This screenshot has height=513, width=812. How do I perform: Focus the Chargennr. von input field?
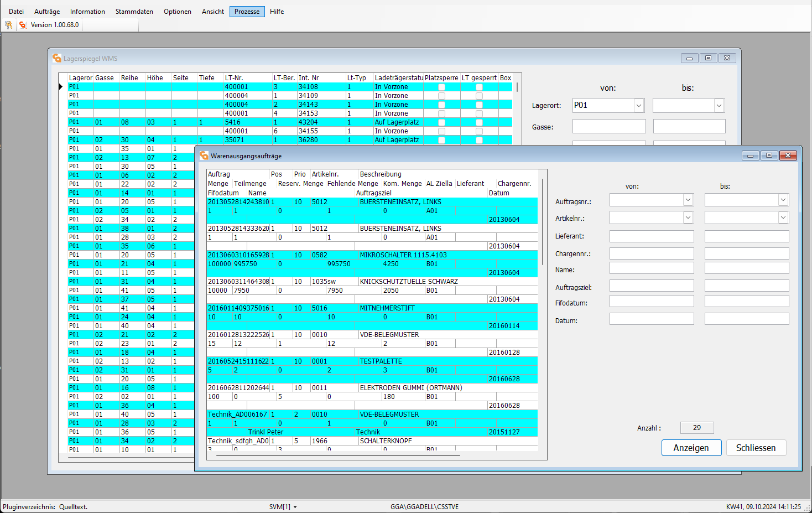point(652,253)
